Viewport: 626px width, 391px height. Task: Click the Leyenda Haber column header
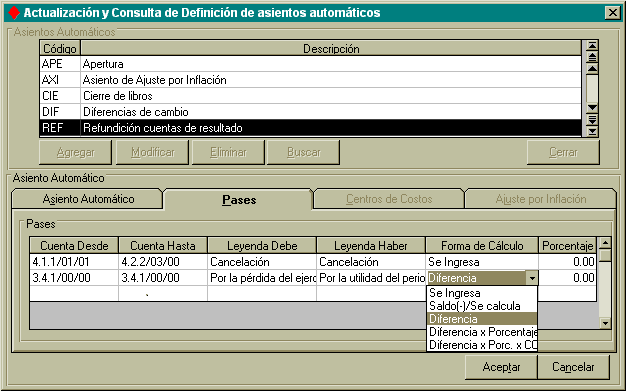371,246
